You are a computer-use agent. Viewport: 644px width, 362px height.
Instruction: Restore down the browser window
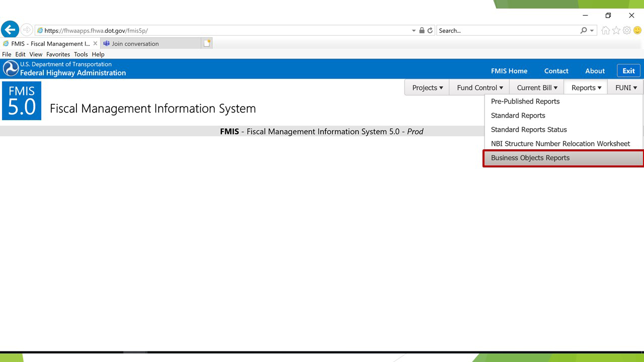tap(608, 16)
